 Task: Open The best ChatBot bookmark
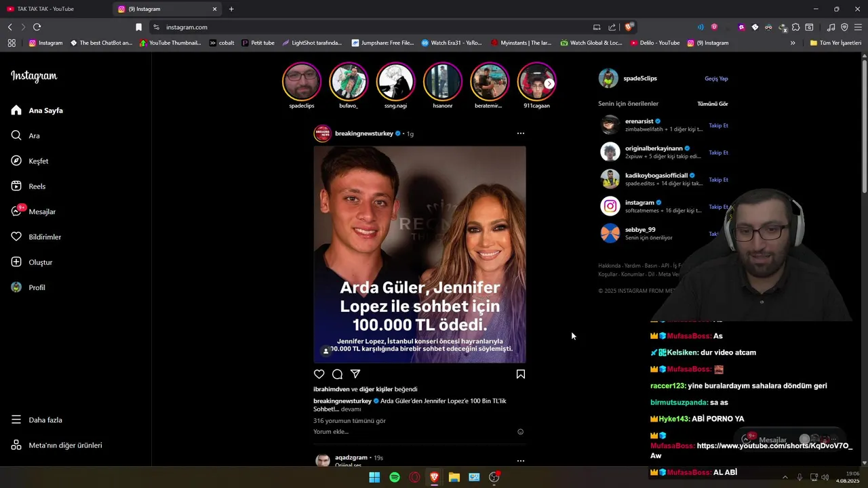(101, 43)
